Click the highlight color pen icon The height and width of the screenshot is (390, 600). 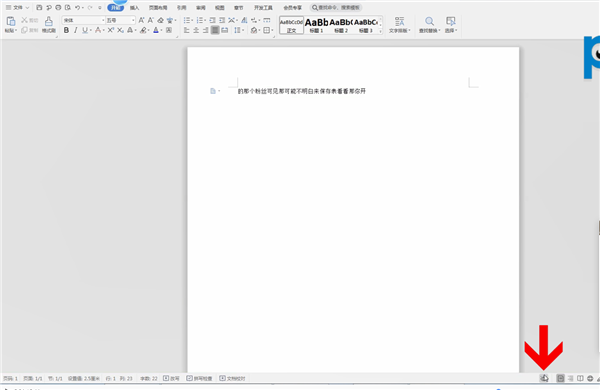pos(143,30)
